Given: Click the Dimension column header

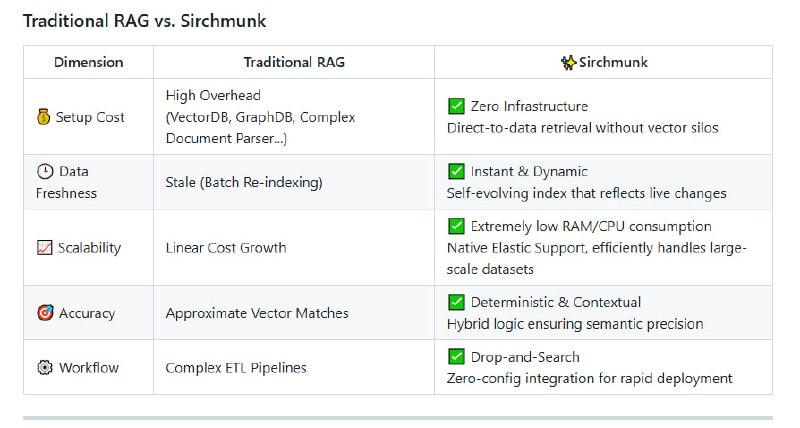Looking at the screenshot, I should pyautogui.click(x=89, y=62).
